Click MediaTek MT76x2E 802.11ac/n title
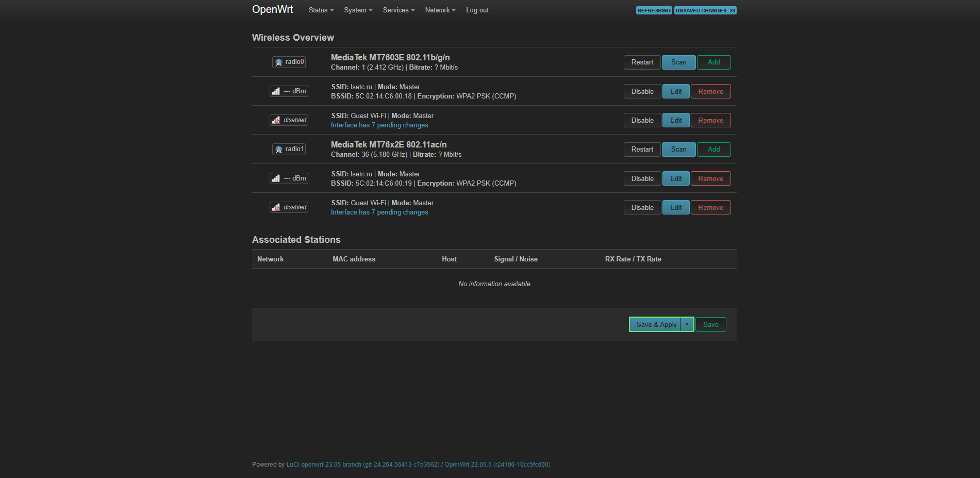 (x=389, y=145)
